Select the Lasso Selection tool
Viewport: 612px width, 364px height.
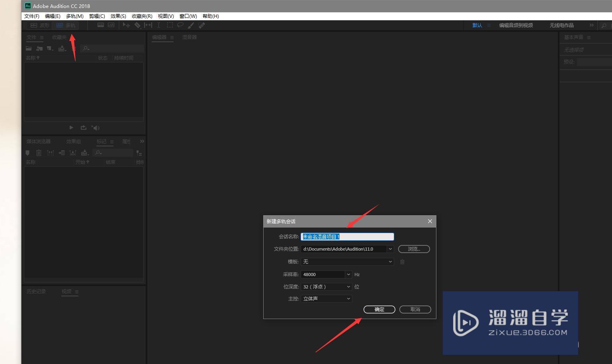click(180, 25)
